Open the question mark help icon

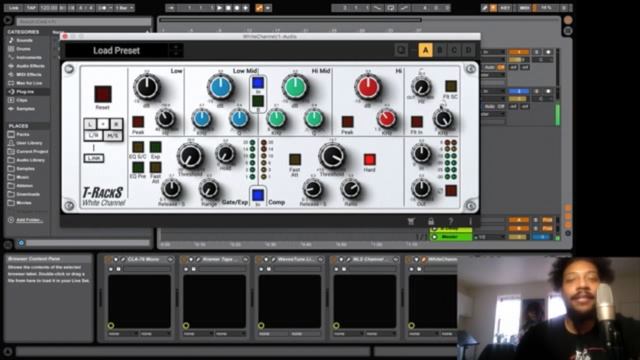(451, 221)
